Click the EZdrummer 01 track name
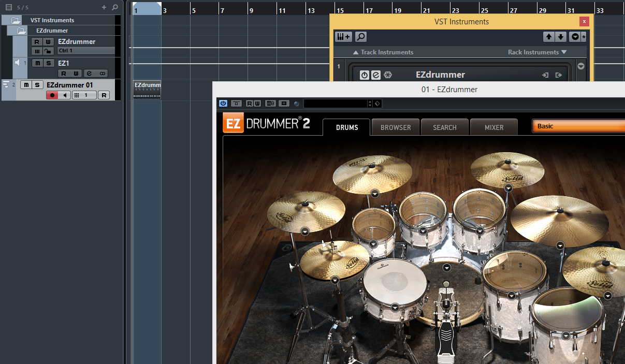The image size is (625, 364). [x=70, y=85]
